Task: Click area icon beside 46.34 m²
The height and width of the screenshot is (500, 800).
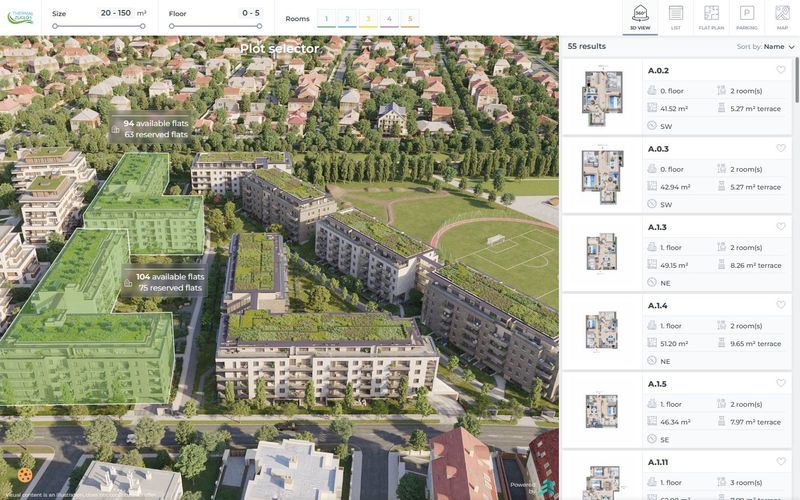Action: (x=652, y=421)
